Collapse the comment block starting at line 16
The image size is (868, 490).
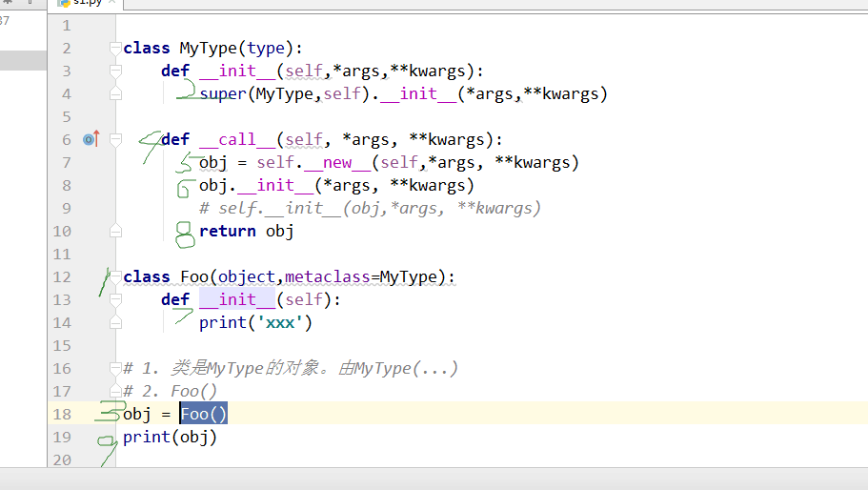click(115, 368)
